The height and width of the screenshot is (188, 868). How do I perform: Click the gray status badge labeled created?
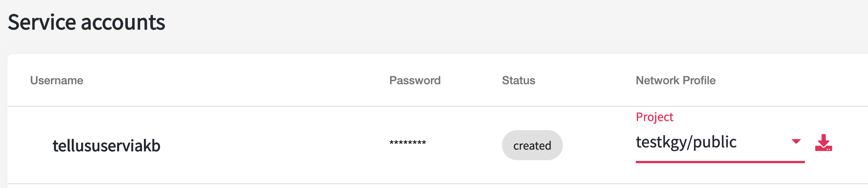click(x=532, y=145)
